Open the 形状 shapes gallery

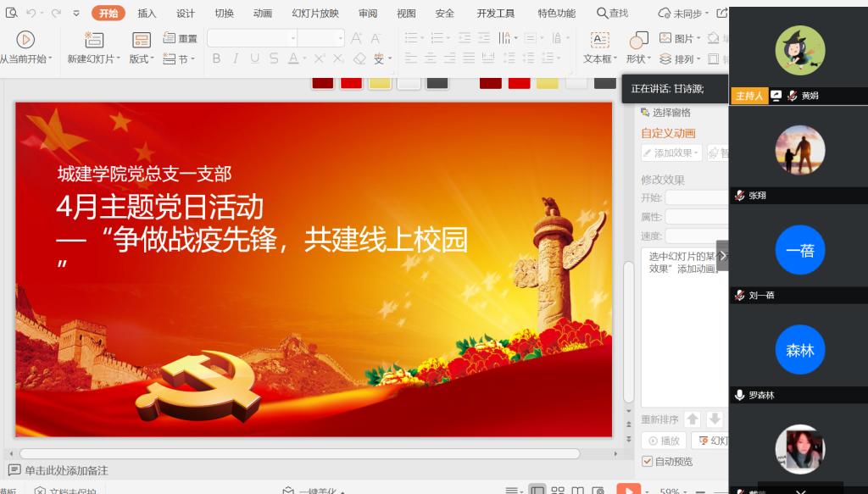639,47
